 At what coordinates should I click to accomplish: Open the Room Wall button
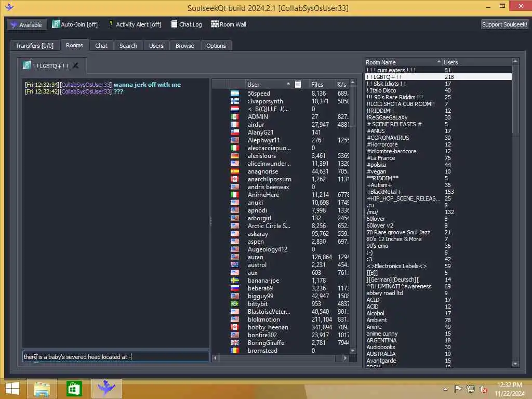tap(229, 24)
